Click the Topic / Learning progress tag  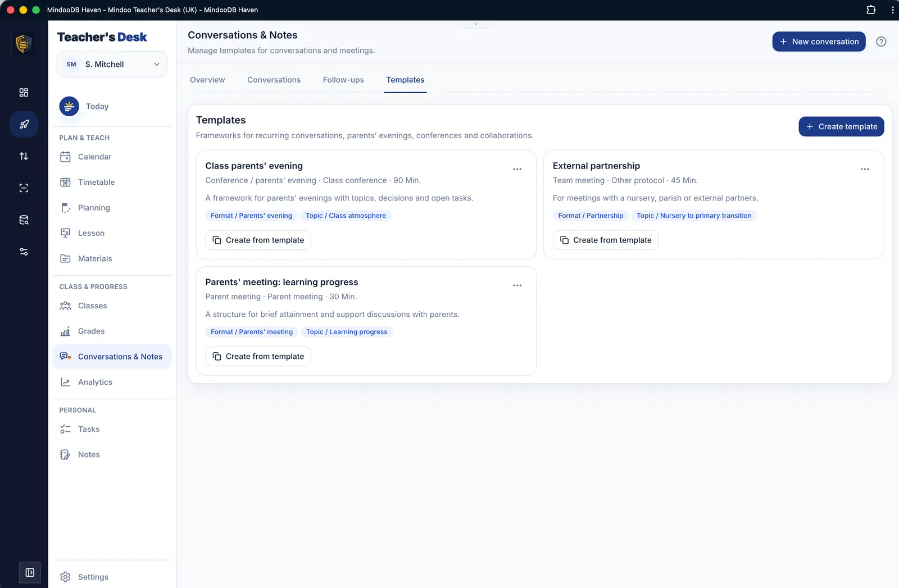point(347,332)
